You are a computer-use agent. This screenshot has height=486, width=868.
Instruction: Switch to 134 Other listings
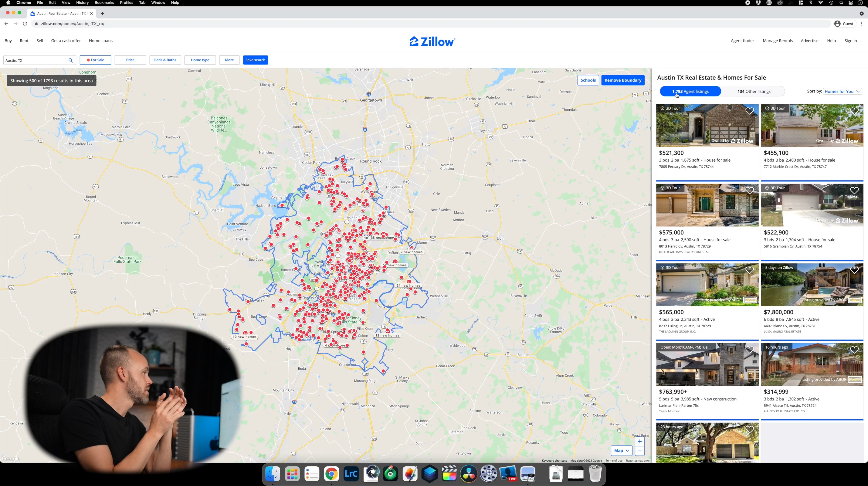(754, 91)
